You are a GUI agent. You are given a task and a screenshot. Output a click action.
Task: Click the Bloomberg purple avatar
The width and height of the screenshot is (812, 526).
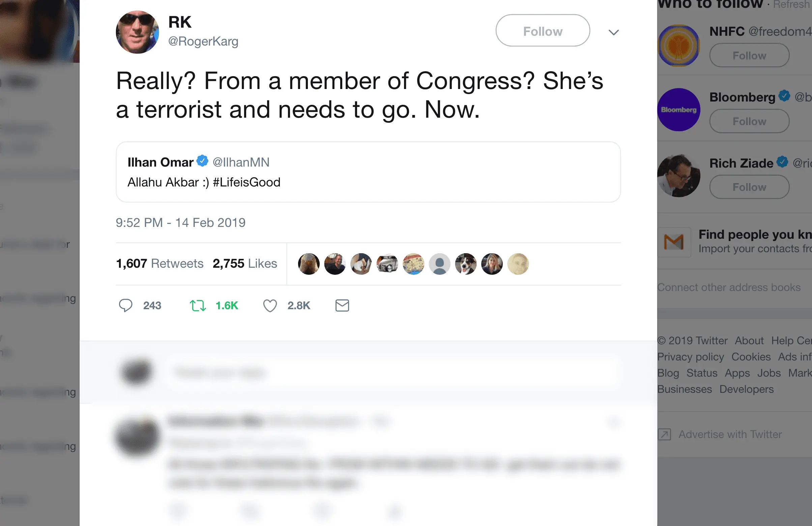(678, 110)
